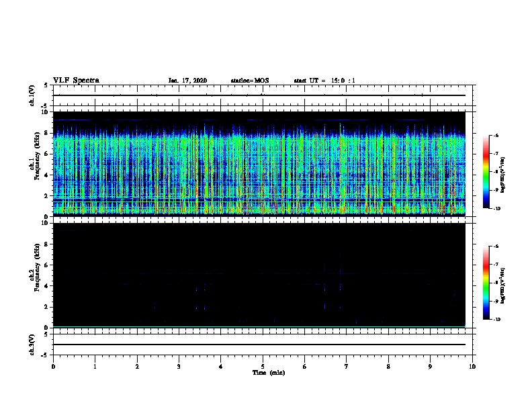Select the "4" kHz tick on ch.2 frequency axis
532x411 pixels.
click(46, 286)
